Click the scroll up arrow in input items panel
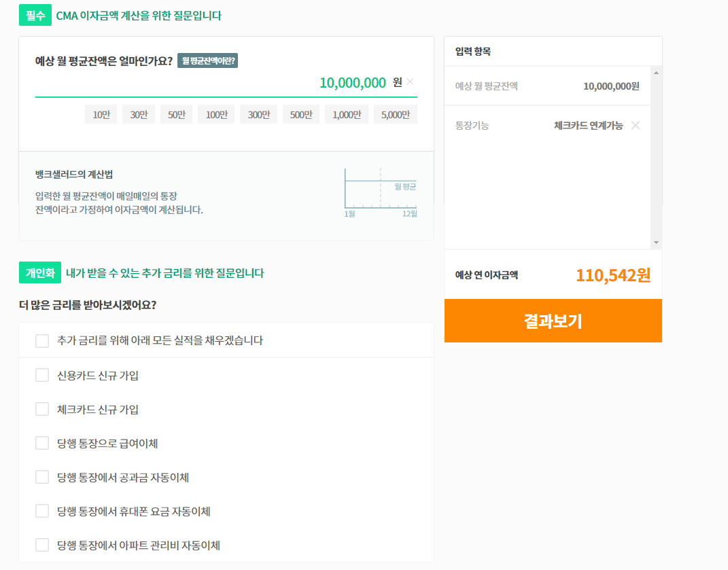 click(656, 73)
